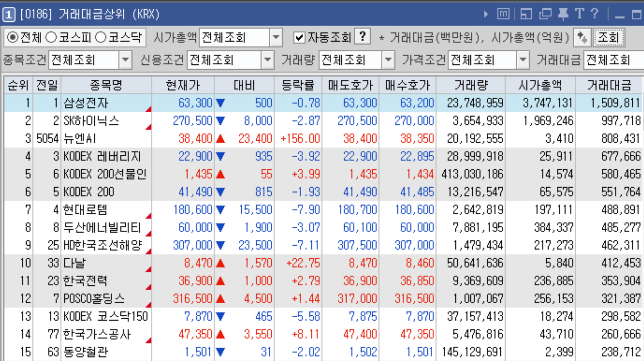This screenshot has height=361, width=644.
Task: Select the SK하이닉스 stock name
Action: pyautogui.click(x=91, y=121)
